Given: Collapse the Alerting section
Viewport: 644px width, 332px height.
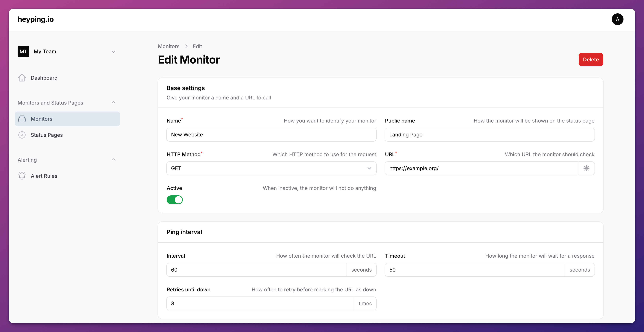Looking at the screenshot, I should pos(114,160).
